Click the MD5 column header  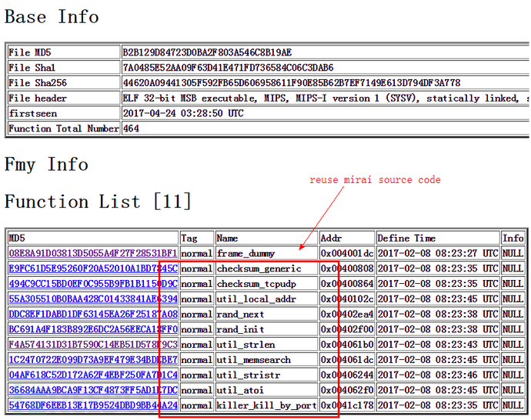coord(93,238)
